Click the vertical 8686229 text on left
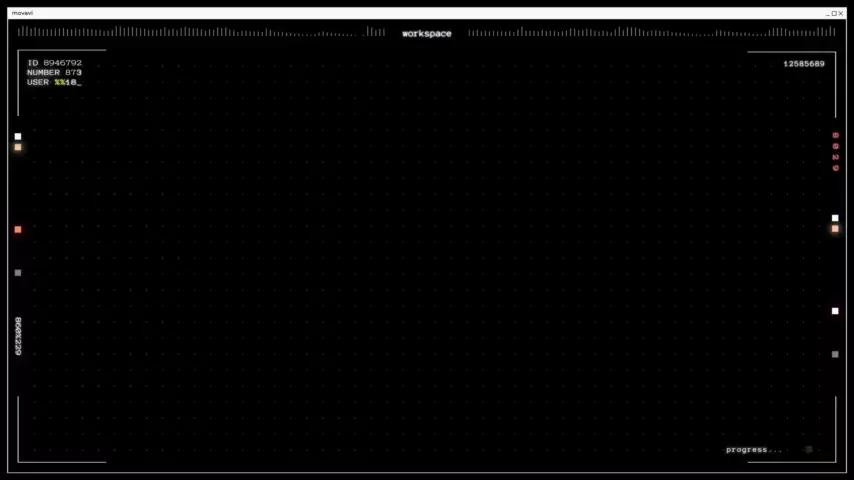The height and width of the screenshot is (480, 854). [x=18, y=336]
